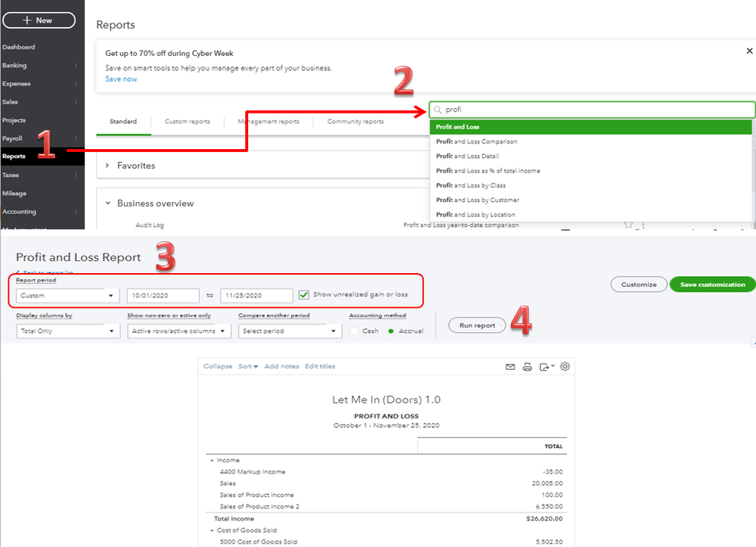Click the New button in the sidebar
756x547 pixels.
point(39,20)
